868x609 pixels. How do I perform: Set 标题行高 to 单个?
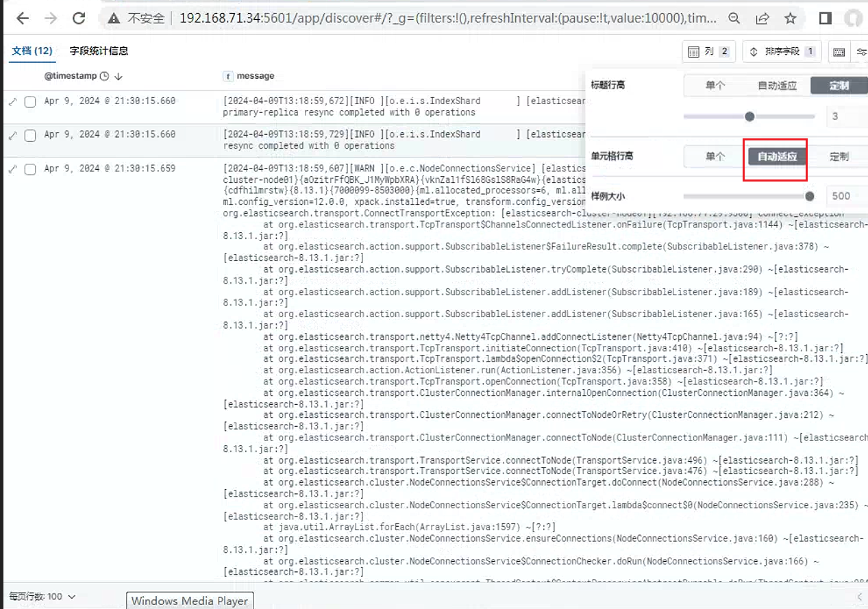point(715,86)
